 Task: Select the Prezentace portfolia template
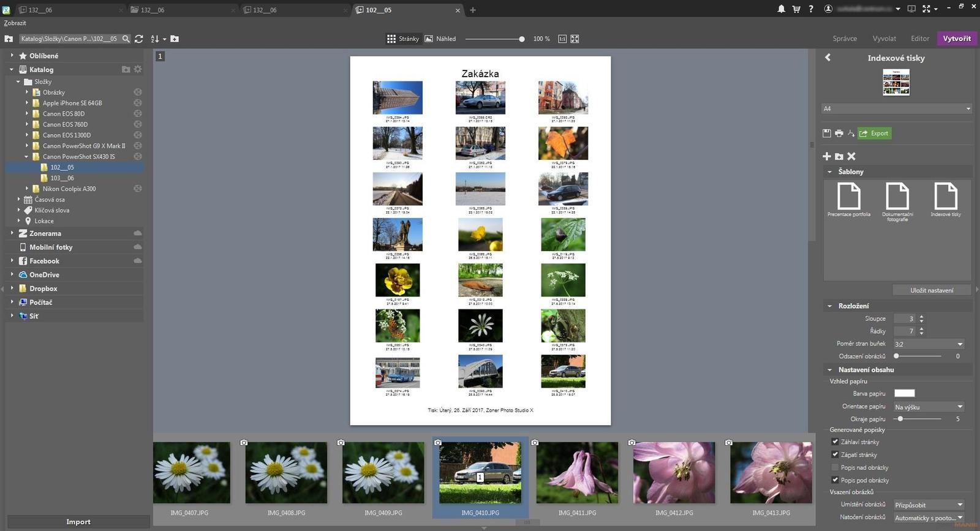click(849, 200)
